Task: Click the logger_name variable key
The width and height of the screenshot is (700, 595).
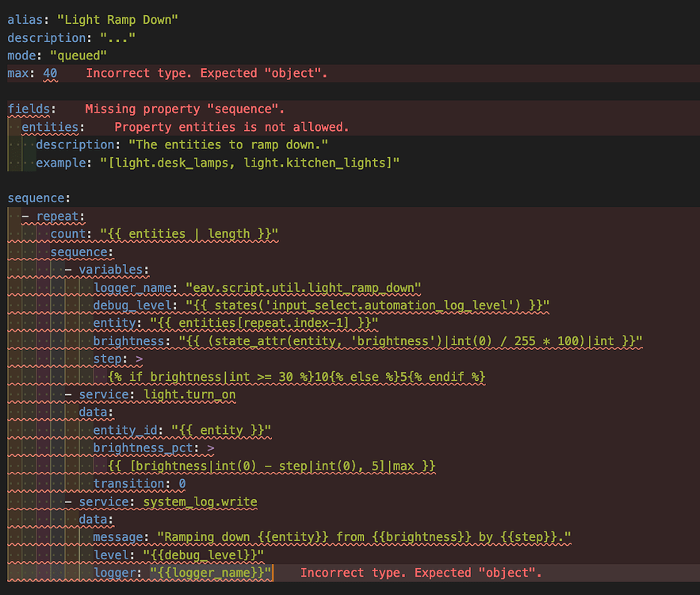Action: [x=132, y=288]
